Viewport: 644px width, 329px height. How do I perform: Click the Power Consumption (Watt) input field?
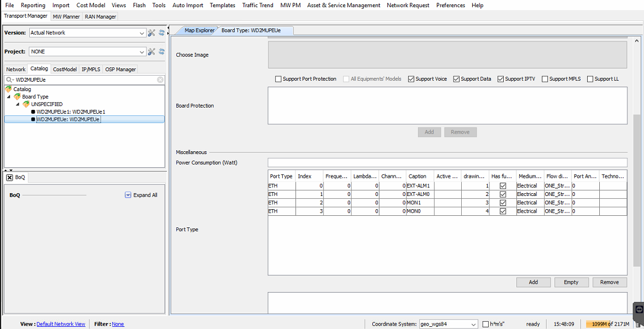(x=447, y=162)
